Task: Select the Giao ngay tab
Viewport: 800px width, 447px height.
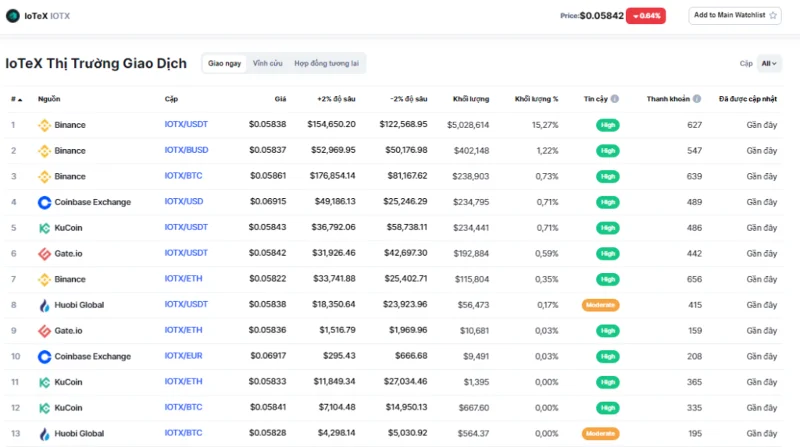Action: click(224, 63)
